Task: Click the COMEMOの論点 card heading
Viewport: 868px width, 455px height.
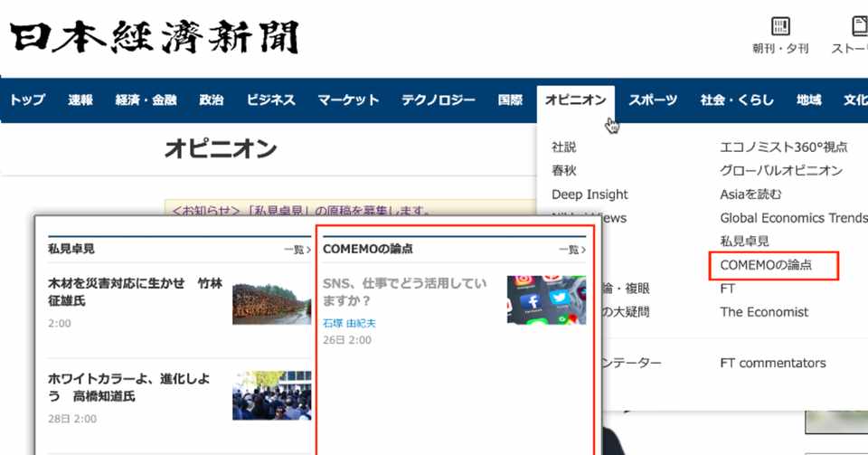Action: 368,249
